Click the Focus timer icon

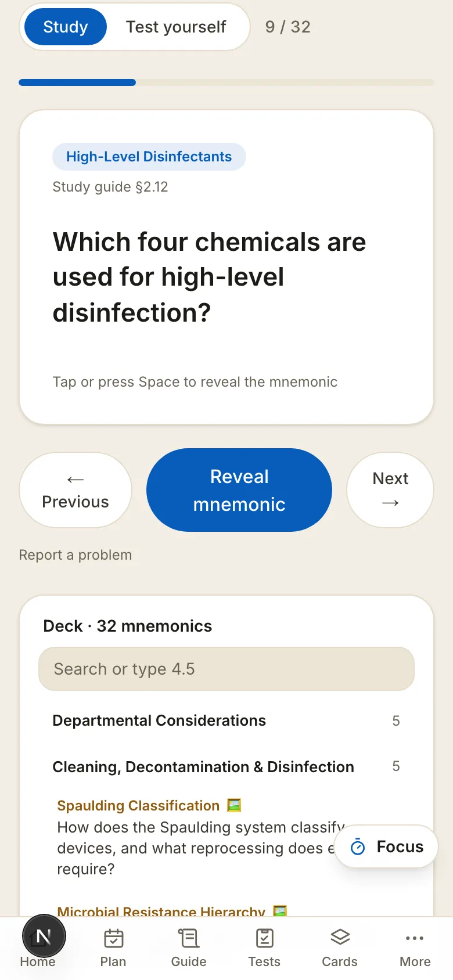358,847
